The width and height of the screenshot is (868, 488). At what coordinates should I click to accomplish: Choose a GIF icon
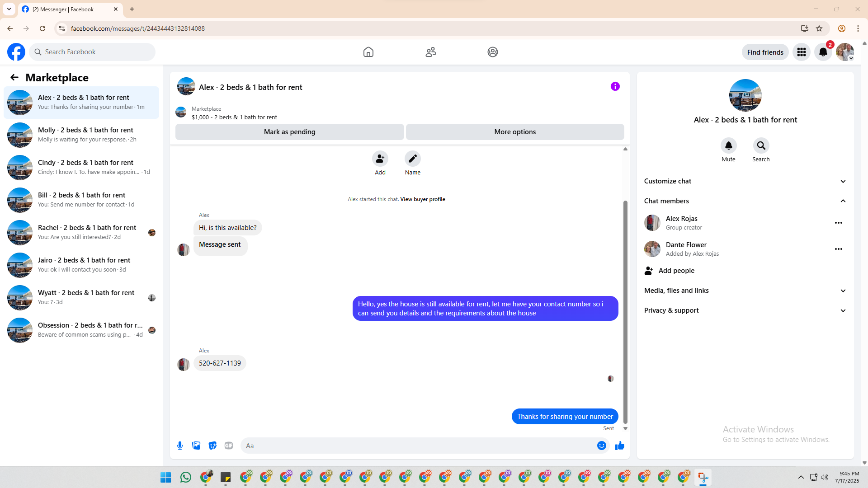[x=229, y=446]
